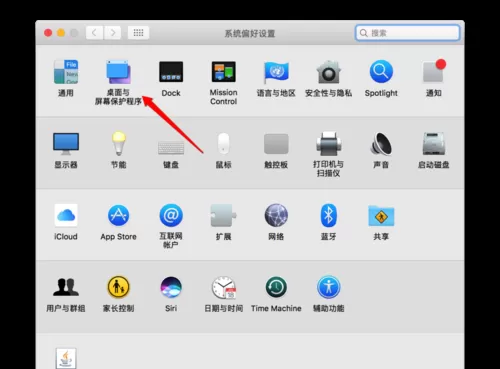Screen dimensions: 500x369
Task: Open 用户与群组 preferences
Action: 66,287
